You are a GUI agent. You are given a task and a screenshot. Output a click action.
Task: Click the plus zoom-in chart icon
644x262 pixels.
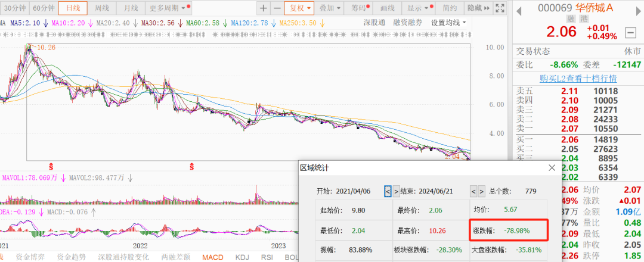coord(264,8)
